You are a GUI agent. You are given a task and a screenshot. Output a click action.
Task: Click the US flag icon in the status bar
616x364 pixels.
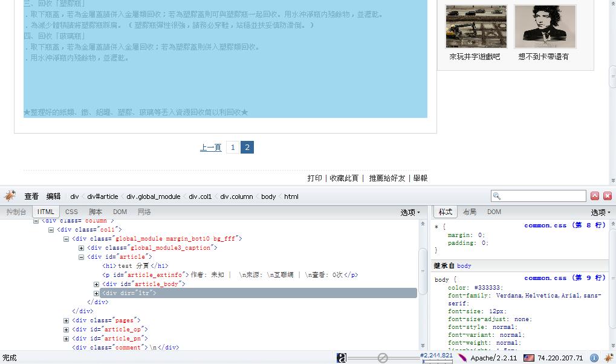(529, 358)
